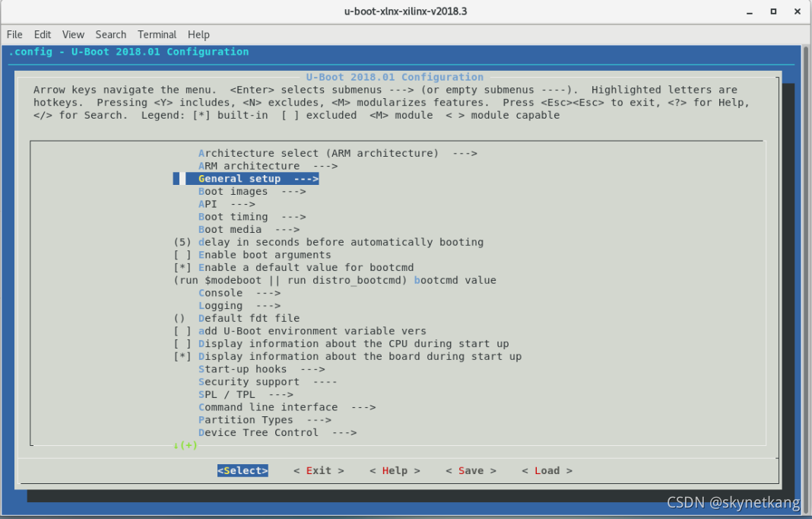The image size is (812, 519).
Task: Expand Console submenu
Action: [x=239, y=293]
